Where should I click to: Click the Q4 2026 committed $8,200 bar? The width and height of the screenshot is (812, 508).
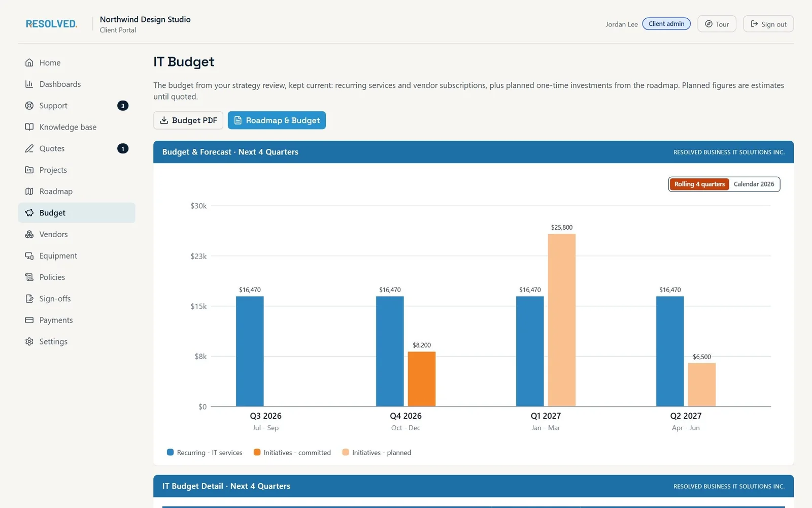click(422, 379)
